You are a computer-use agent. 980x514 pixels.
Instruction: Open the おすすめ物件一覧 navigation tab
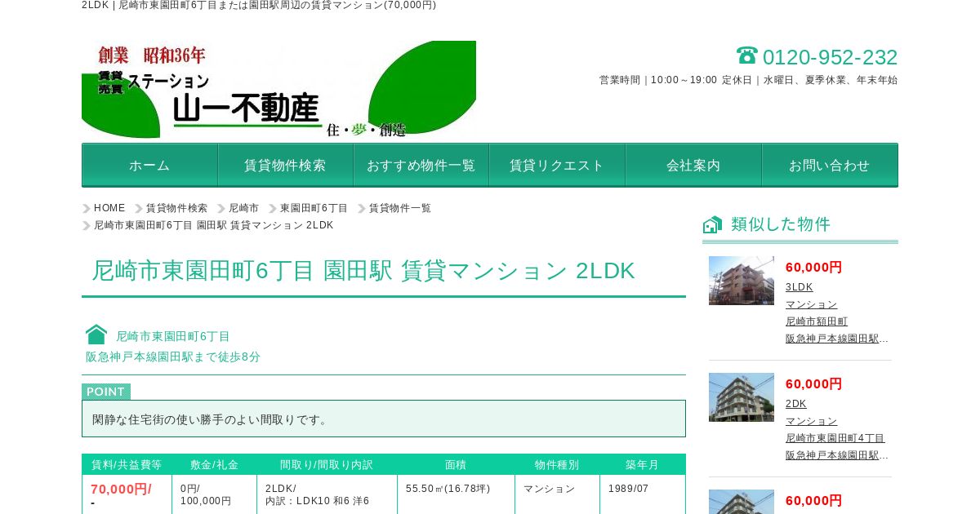(421, 165)
